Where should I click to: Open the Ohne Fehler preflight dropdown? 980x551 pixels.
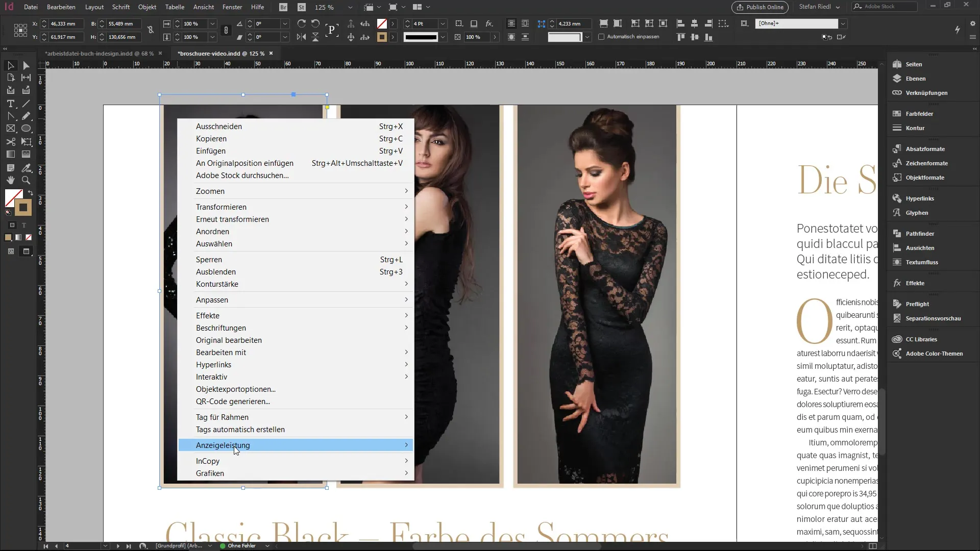tap(267, 545)
